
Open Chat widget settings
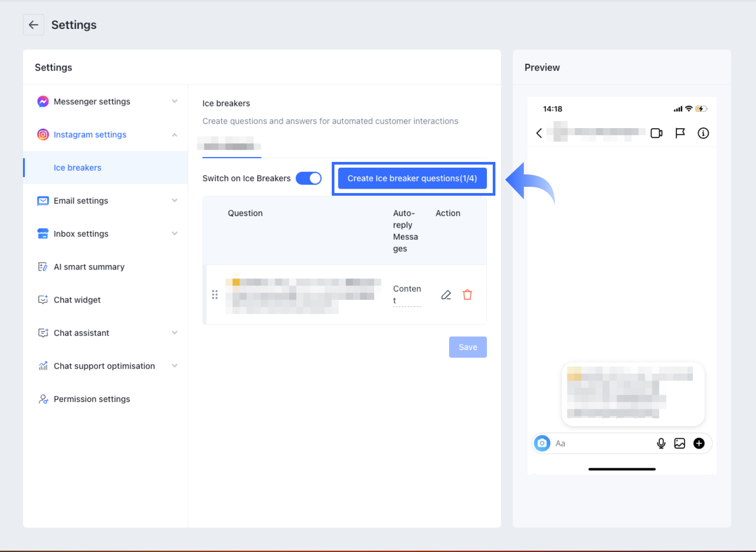point(105,300)
